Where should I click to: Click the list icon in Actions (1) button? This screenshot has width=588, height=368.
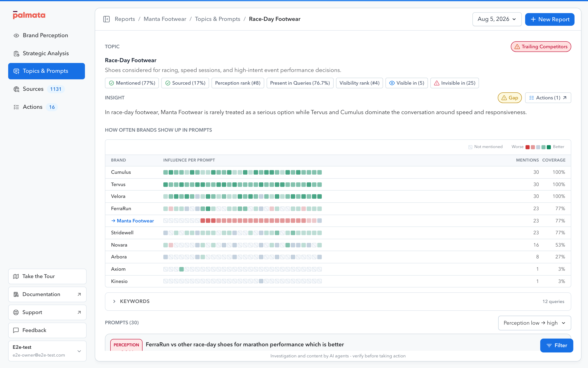(x=532, y=98)
